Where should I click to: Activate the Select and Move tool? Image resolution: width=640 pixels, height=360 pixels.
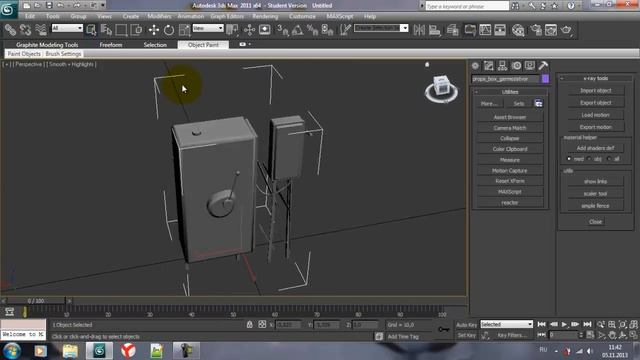[x=154, y=30]
